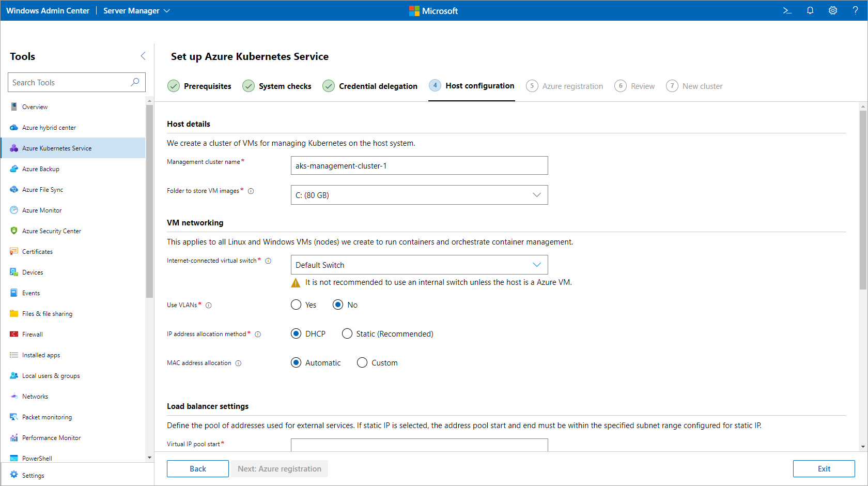The image size is (868, 486).
Task: Choose Static (Recommended) IP allocation
Action: click(x=347, y=334)
